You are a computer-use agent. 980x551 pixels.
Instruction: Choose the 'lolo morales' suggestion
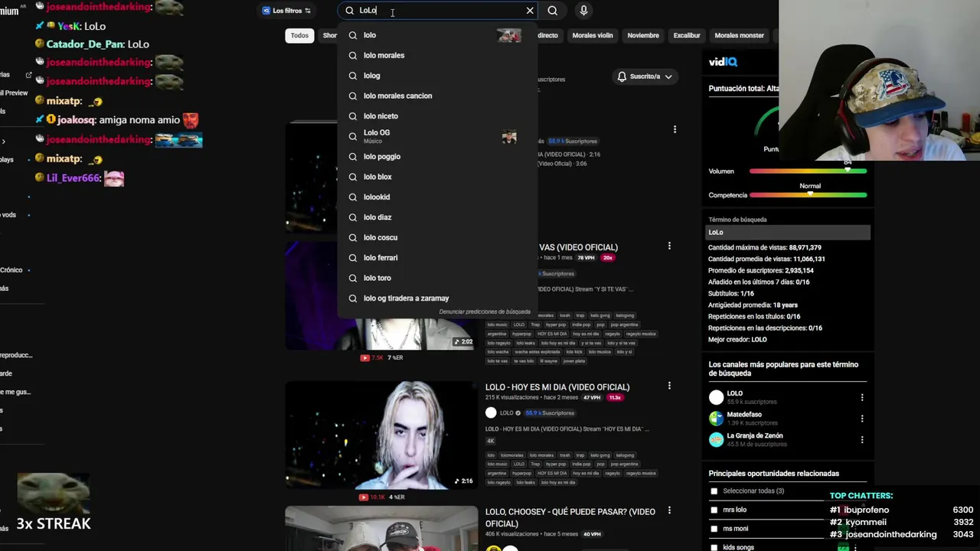(x=437, y=55)
